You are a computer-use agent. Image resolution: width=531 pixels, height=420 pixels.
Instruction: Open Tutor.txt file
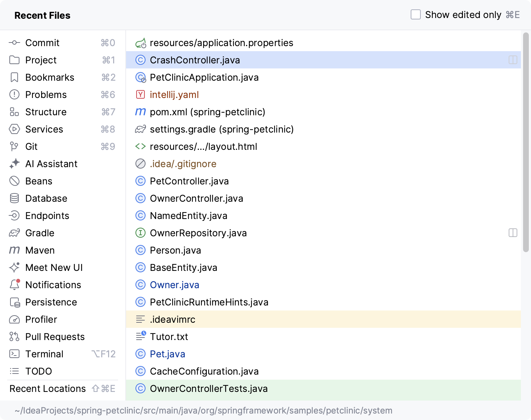coord(323,337)
